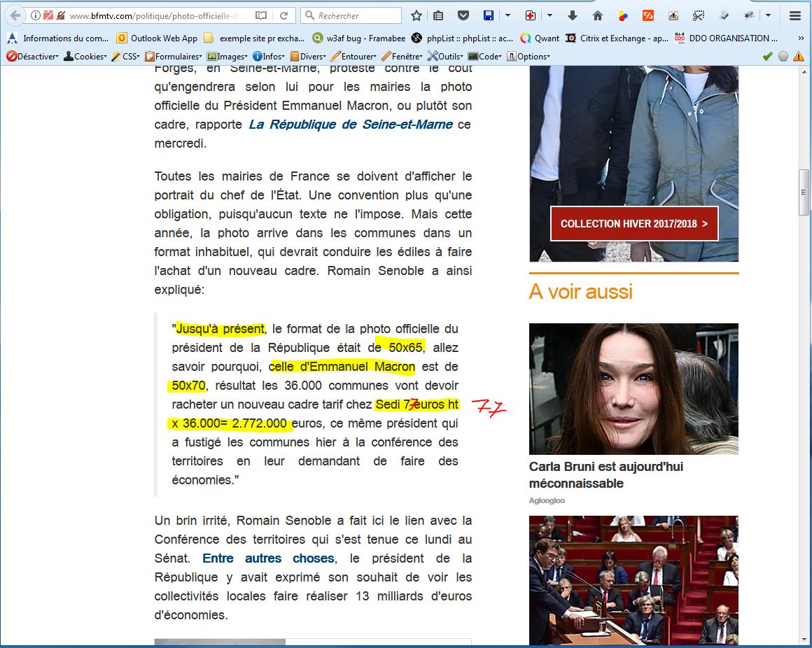The width and height of the screenshot is (812, 648).
Task: Open the Désactiver toolbar menu
Action: click(32, 56)
